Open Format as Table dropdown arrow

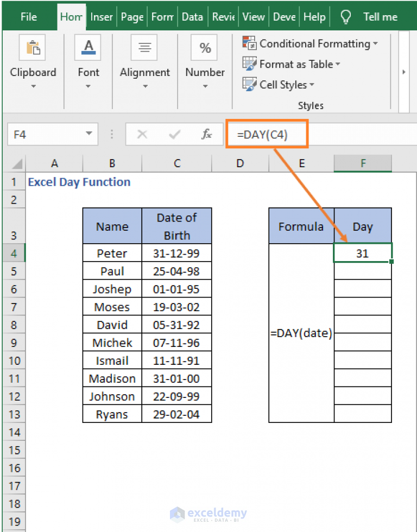pyautogui.click(x=338, y=64)
